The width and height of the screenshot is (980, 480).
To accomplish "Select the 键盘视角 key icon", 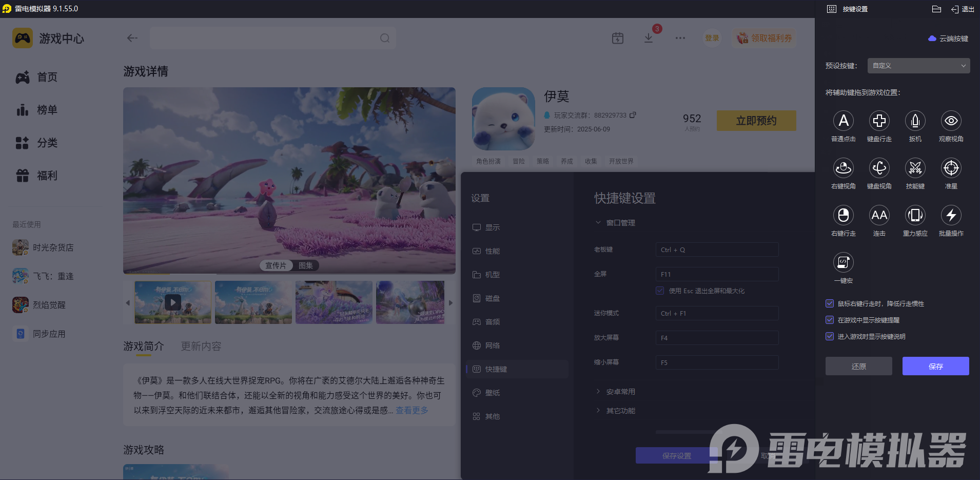I will [879, 168].
